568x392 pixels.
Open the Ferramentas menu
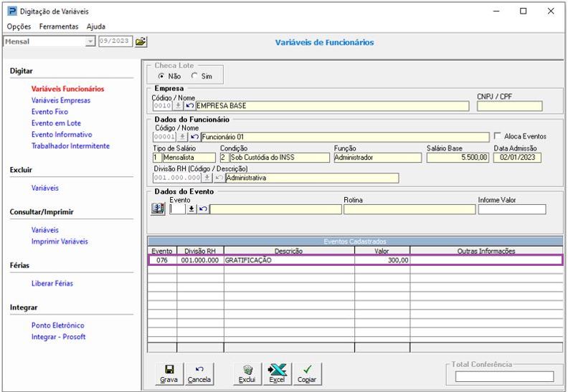click(59, 27)
